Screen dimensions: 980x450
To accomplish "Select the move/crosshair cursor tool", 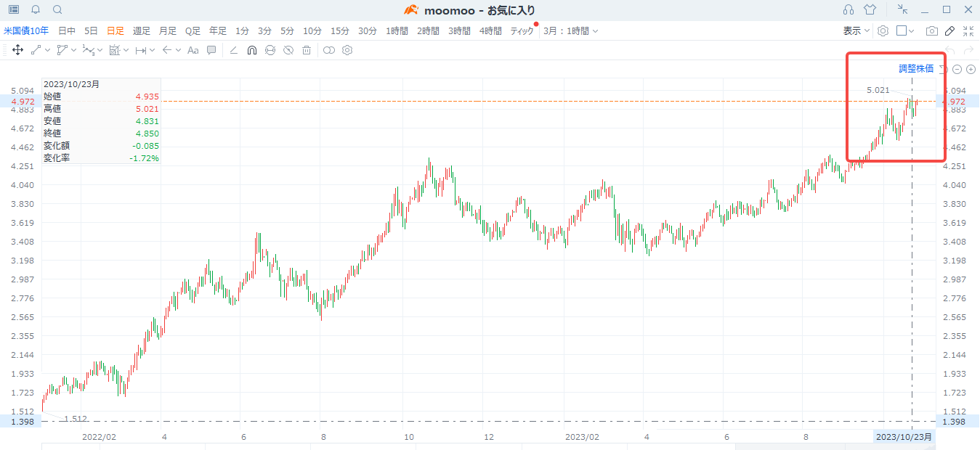I will coord(17,50).
